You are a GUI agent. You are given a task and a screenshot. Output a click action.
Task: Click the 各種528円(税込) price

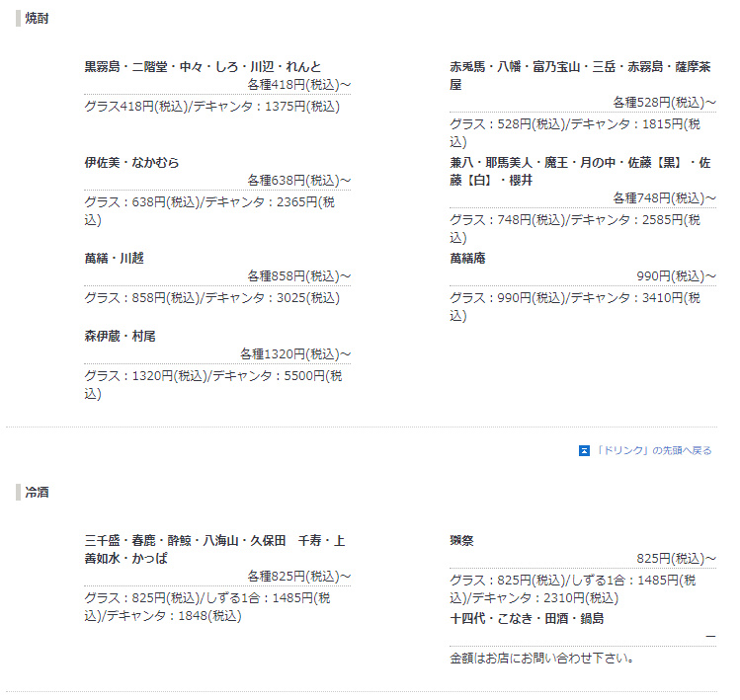pos(664,103)
